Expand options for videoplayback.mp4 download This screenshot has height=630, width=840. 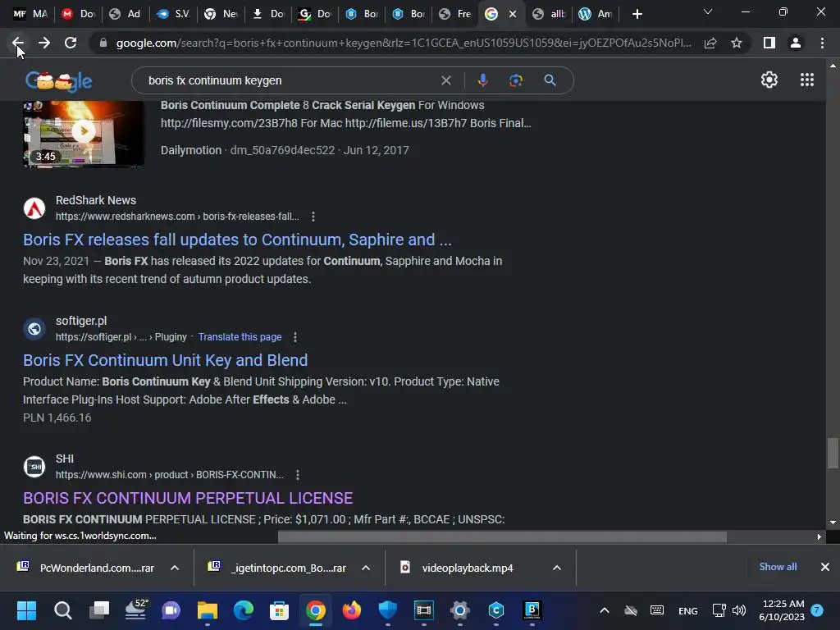pyautogui.click(x=557, y=568)
